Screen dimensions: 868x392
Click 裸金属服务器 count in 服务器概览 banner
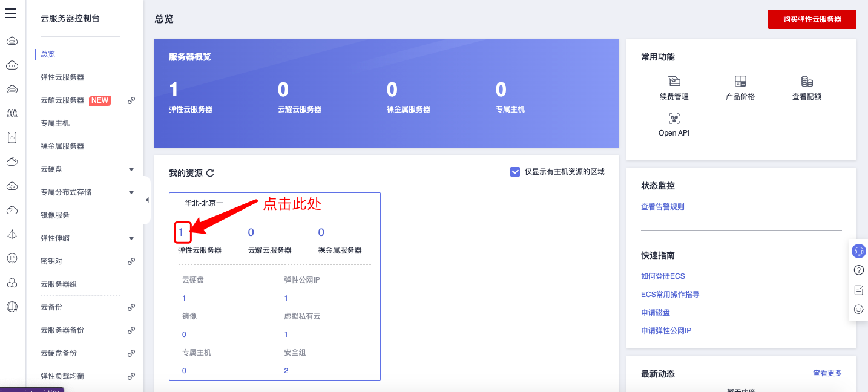coord(392,90)
